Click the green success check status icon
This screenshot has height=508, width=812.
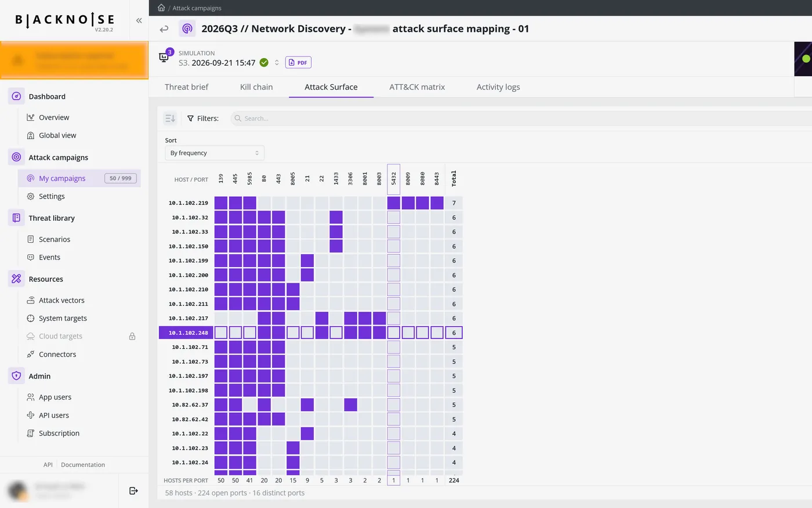[x=264, y=63]
